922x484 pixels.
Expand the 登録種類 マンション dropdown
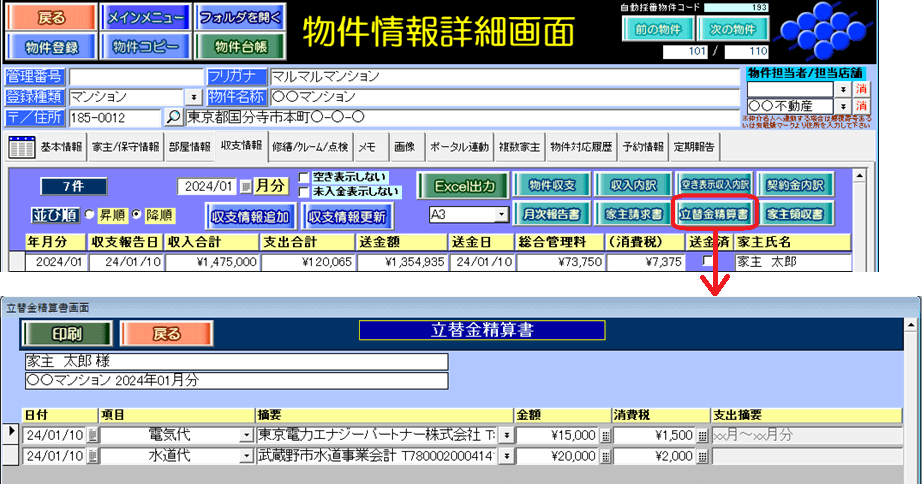pos(192,97)
